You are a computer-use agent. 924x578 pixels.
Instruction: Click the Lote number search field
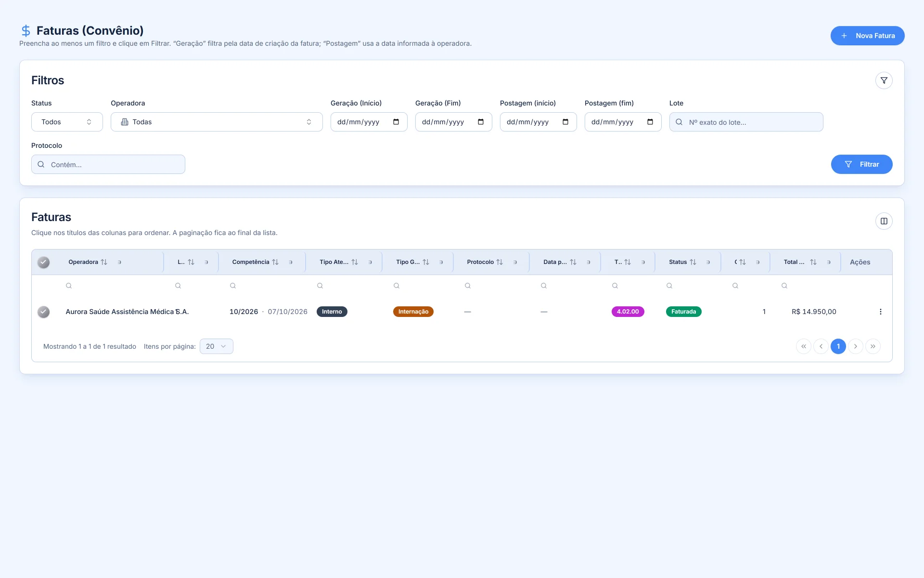click(746, 122)
